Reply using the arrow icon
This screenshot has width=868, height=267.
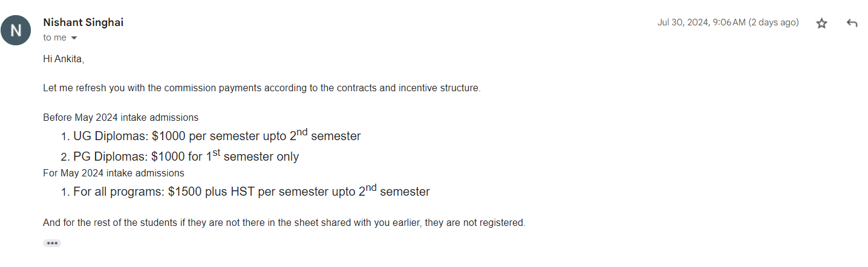click(852, 23)
